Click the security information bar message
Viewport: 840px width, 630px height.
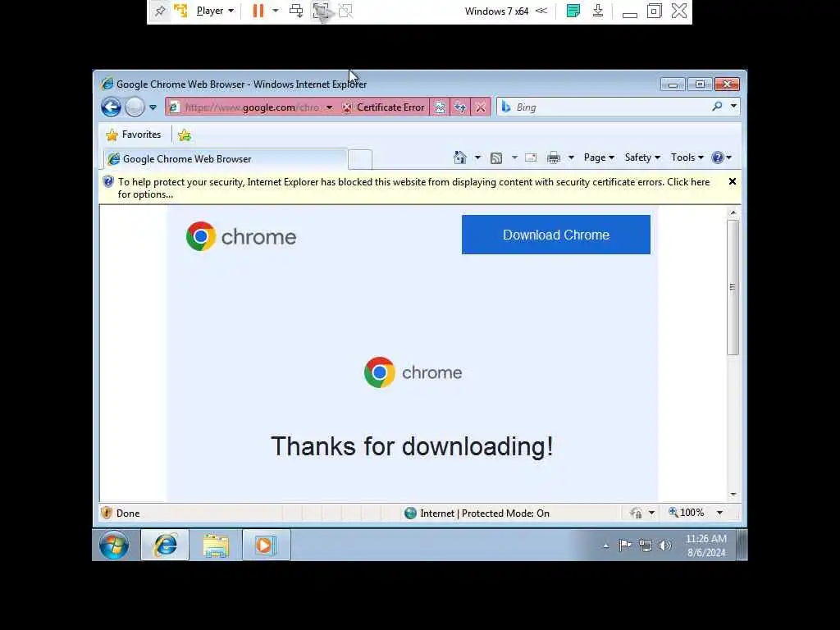(413, 188)
